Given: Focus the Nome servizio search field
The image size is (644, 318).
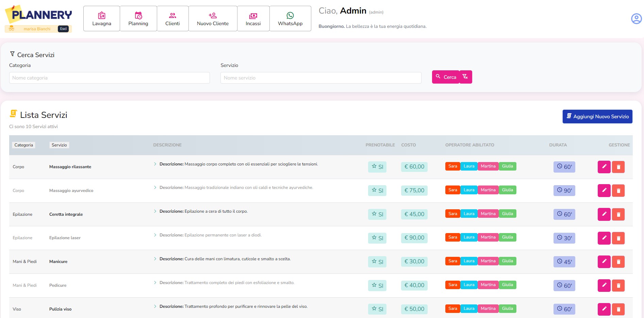Looking at the screenshot, I should [x=321, y=78].
